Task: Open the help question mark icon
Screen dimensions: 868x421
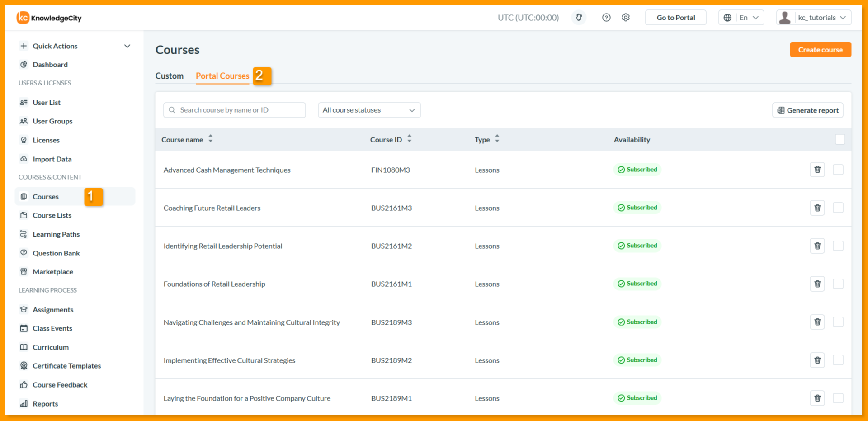Action: pos(606,18)
